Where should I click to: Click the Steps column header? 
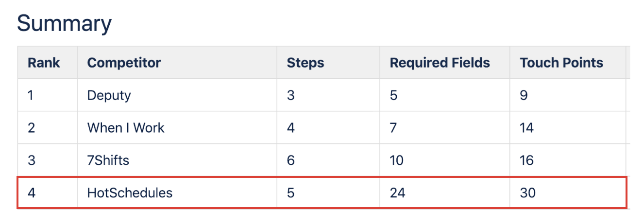[x=305, y=63]
